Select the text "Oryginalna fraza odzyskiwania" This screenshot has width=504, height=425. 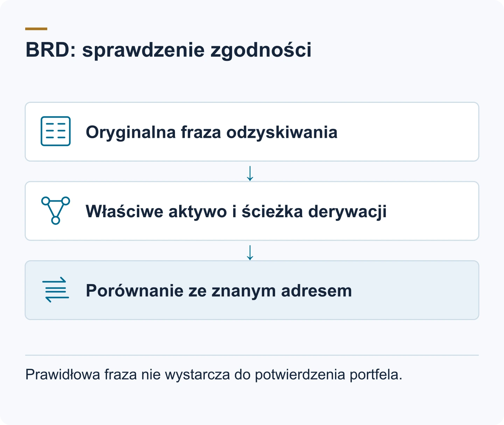pos(211,132)
